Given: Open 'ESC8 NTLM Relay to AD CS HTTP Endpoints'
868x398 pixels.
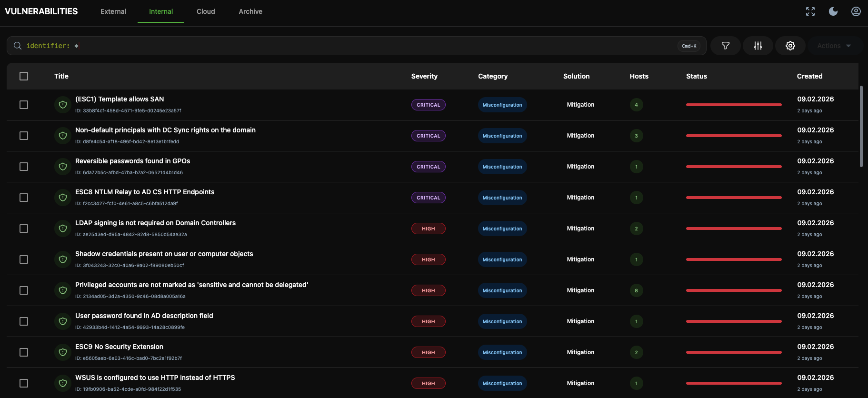Looking at the screenshot, I should (145, 192).
